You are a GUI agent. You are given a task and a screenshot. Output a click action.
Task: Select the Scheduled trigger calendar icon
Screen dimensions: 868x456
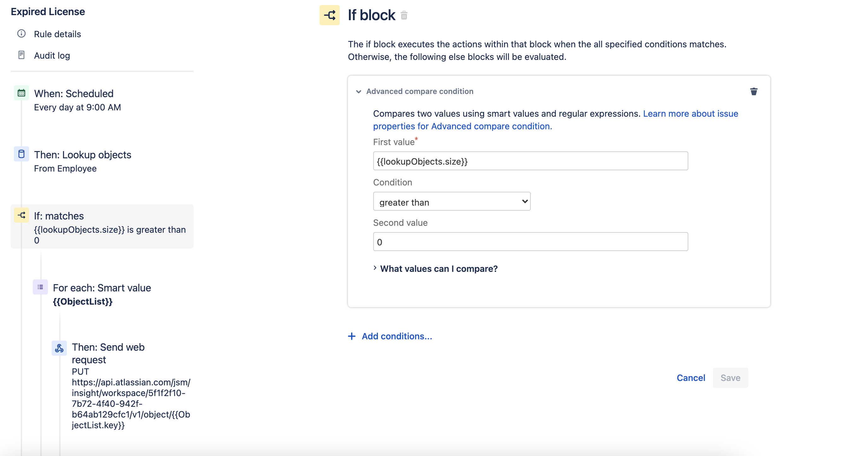[21, 93]
